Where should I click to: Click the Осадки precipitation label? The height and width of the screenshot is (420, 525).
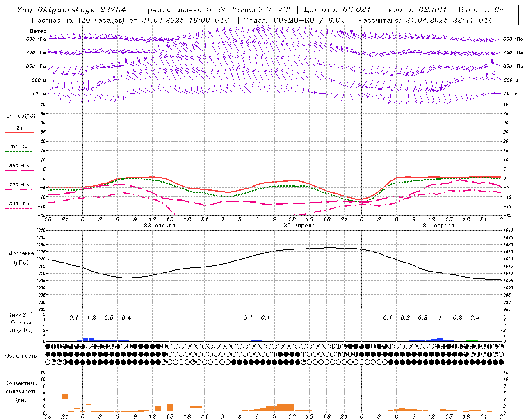(x=21, y=322)
